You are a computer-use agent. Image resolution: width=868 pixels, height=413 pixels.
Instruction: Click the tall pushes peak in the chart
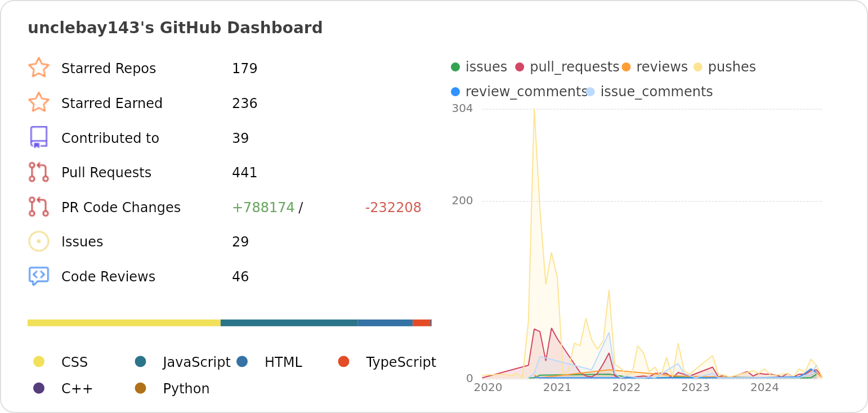[534, 110]
